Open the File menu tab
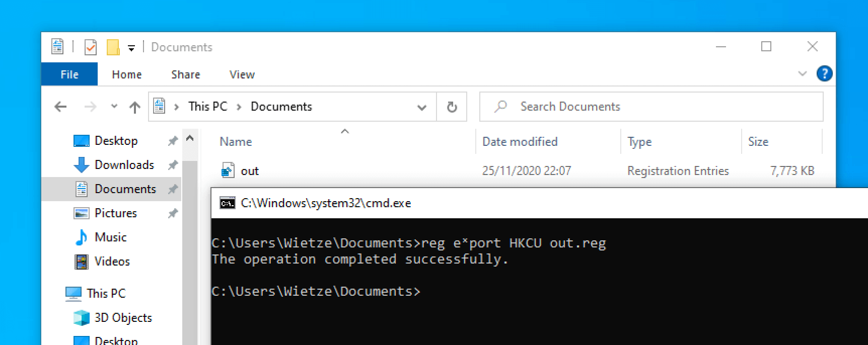This screenshot has height=345, width=868. pos(69,74)
